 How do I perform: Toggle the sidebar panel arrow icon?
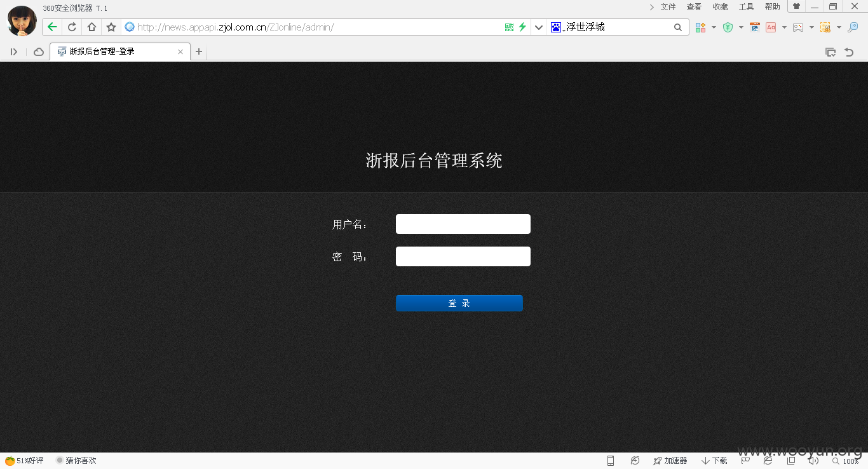coord(14,52)
